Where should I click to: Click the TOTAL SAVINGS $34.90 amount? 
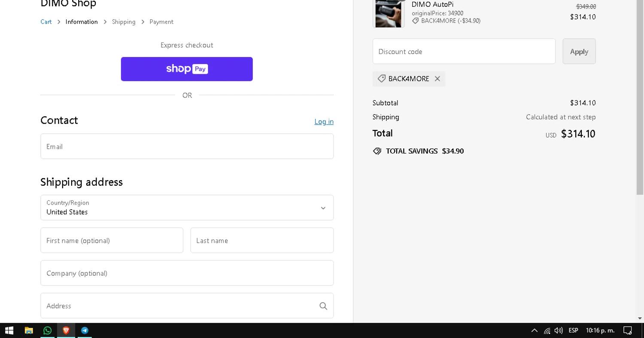point(453,151)
